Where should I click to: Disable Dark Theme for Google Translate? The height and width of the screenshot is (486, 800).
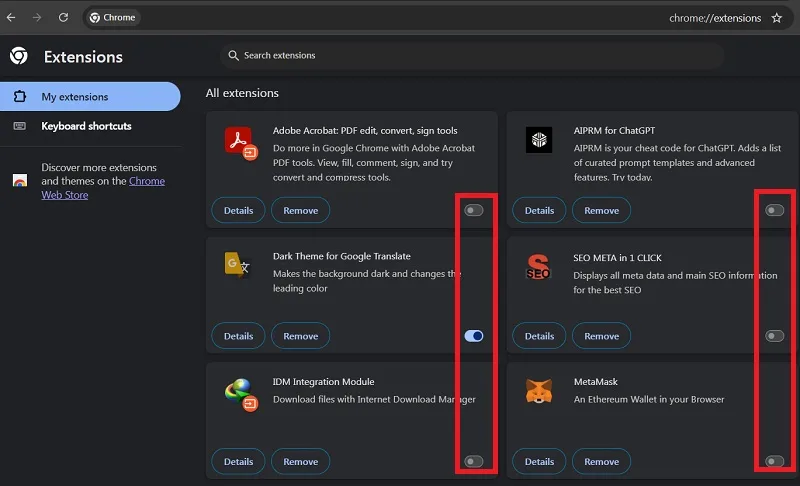(x=473, y=336)
